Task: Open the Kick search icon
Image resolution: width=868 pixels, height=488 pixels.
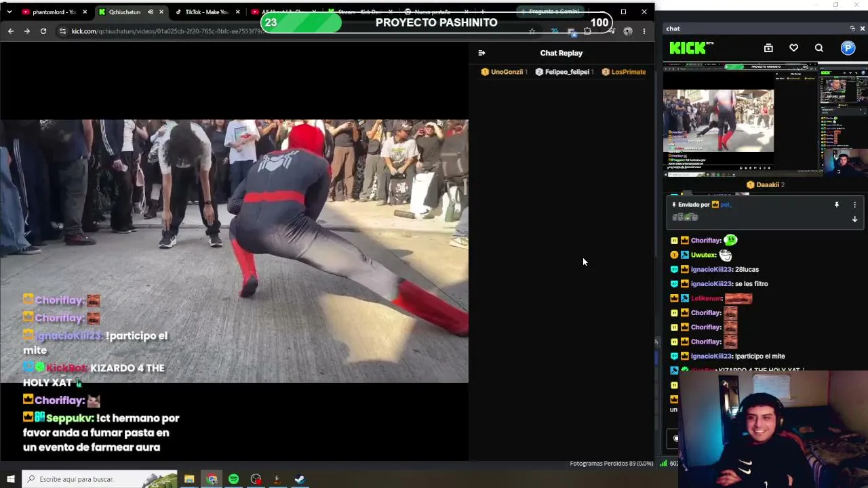Action: click(x=819, y=48)
